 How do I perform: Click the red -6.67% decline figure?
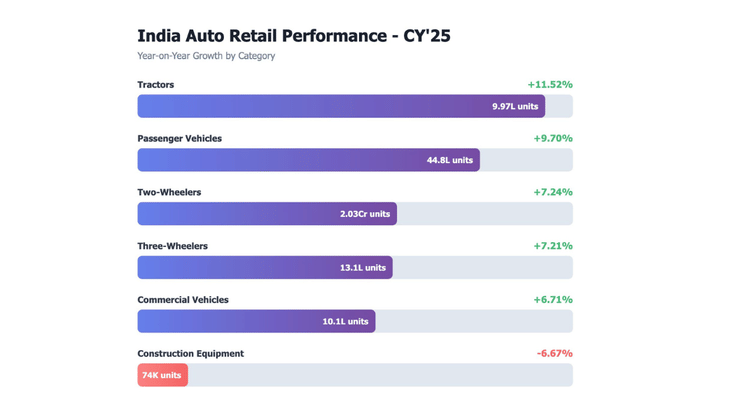pos(554,354)
